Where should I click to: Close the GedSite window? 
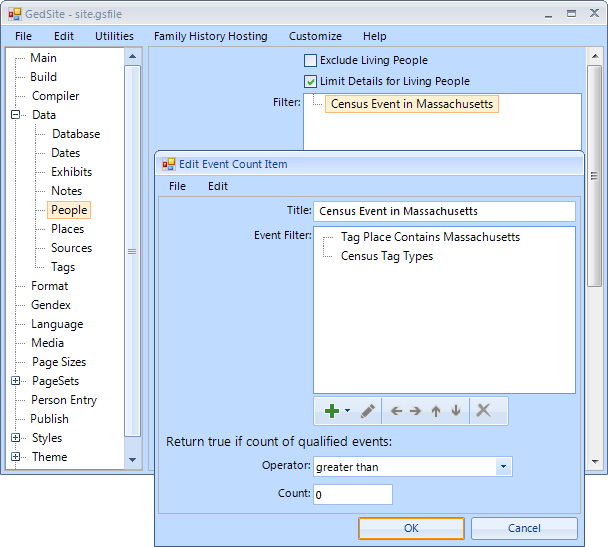(x=594, y=14)
